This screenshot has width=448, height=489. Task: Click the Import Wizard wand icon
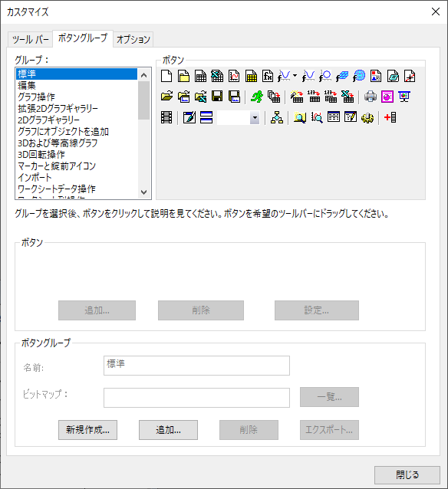[297, 97]
